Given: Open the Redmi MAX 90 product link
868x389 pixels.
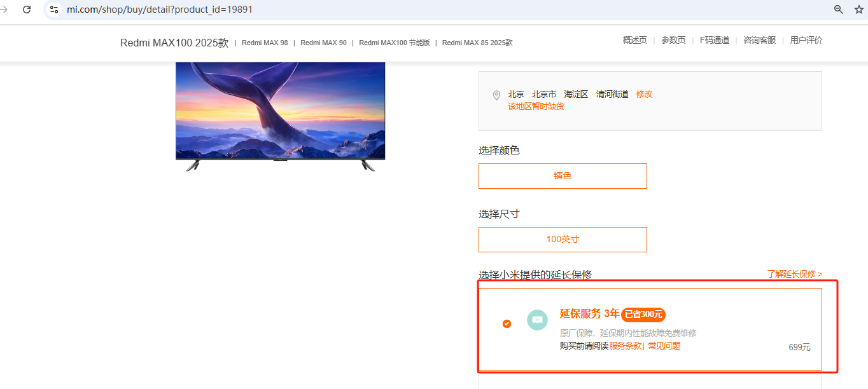Looking at the screenshot, I should click(323, 43).
